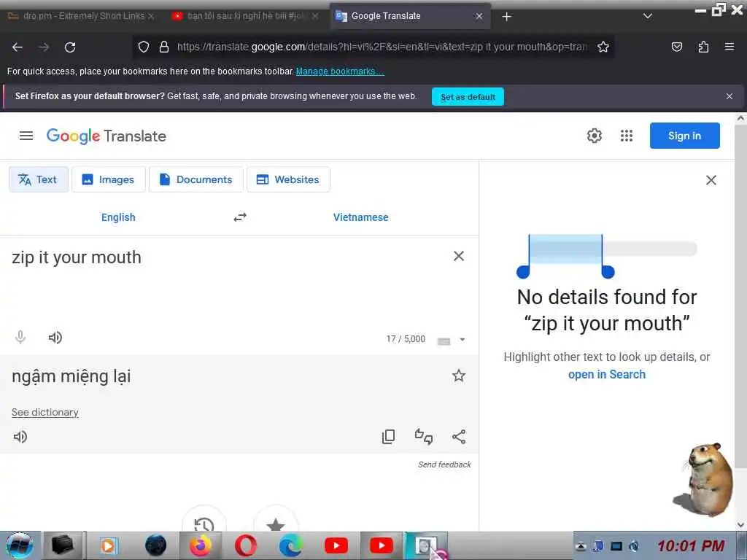747x560 pixels.
Task: Bookmark this page with star icon
Action: 603,47
